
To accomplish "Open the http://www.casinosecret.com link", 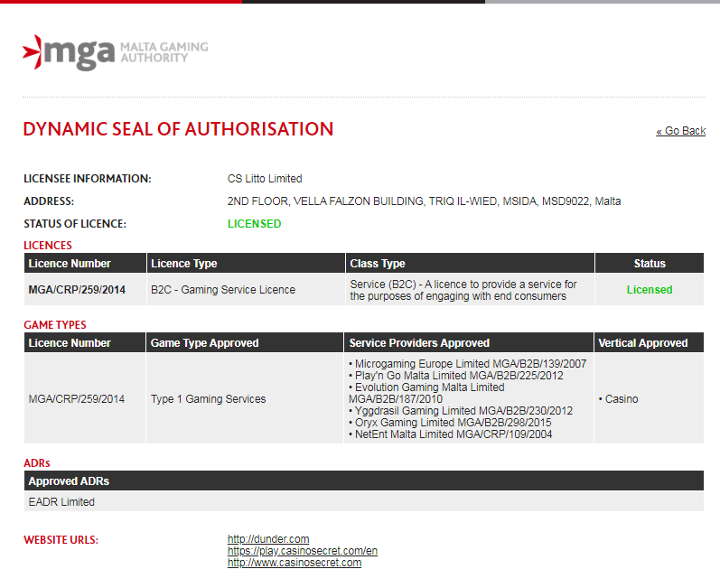I will coord(295,563).
